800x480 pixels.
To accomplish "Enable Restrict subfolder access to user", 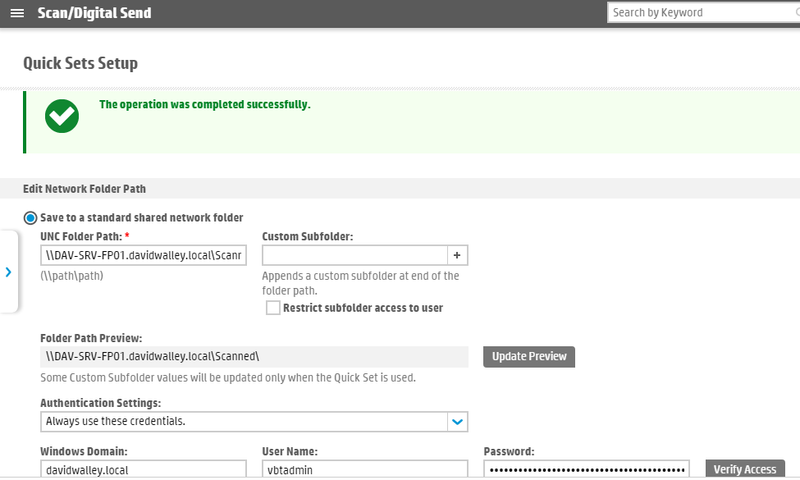I will tap(273, 308).
